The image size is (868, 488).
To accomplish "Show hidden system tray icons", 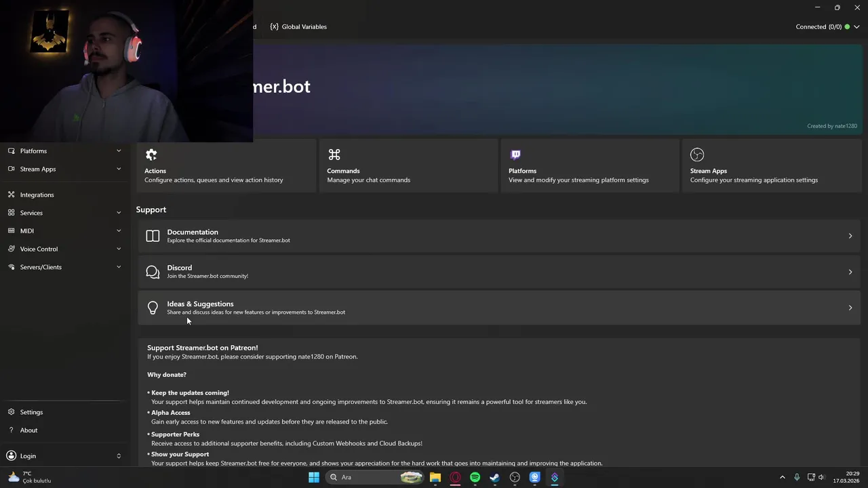I will (782, 477).
